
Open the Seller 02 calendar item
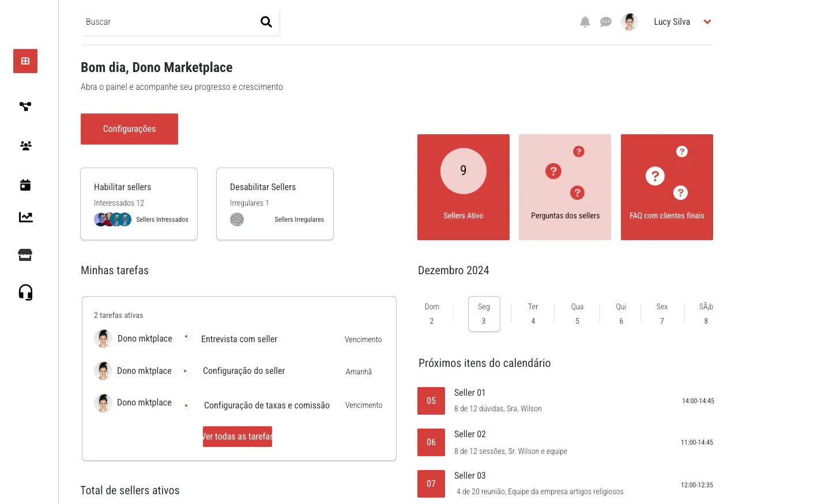[x=566, y=442]
